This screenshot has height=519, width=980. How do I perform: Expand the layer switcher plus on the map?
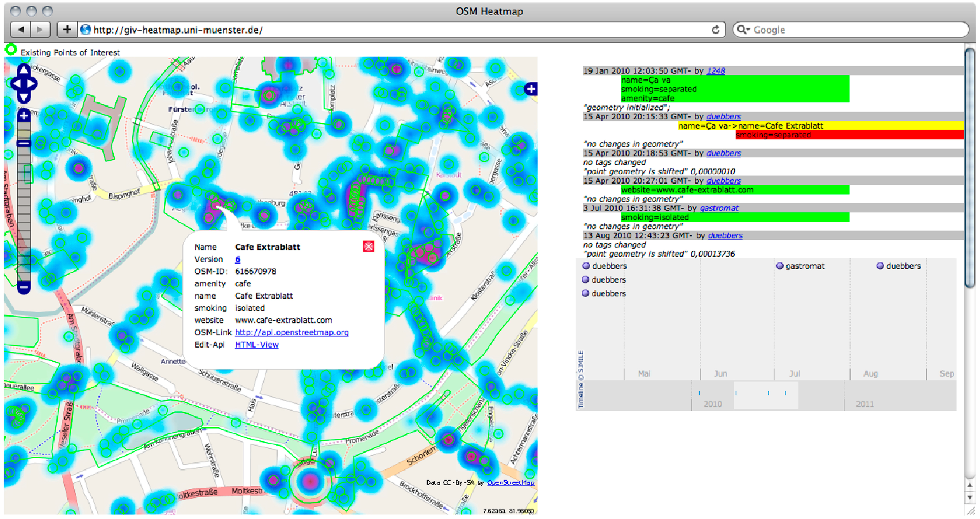coord(531,89)
